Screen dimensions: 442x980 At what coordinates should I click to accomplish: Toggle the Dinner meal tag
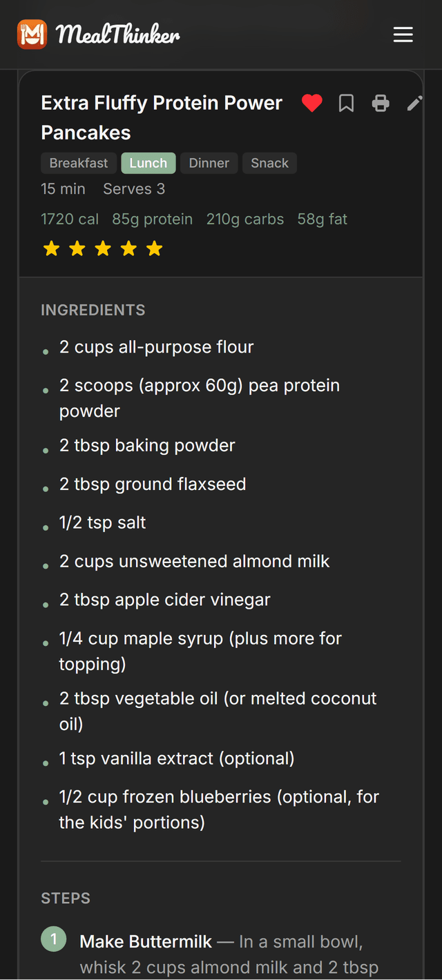coord(209,163)
